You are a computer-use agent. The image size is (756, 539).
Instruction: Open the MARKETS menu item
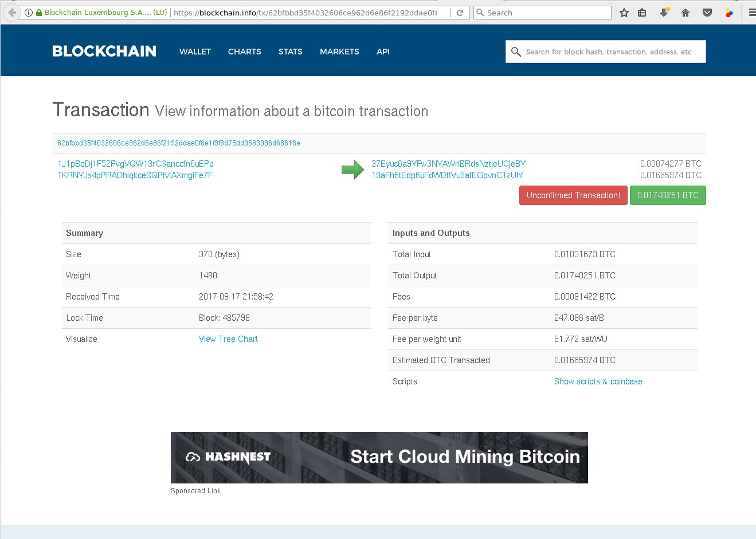coord(339,52)
